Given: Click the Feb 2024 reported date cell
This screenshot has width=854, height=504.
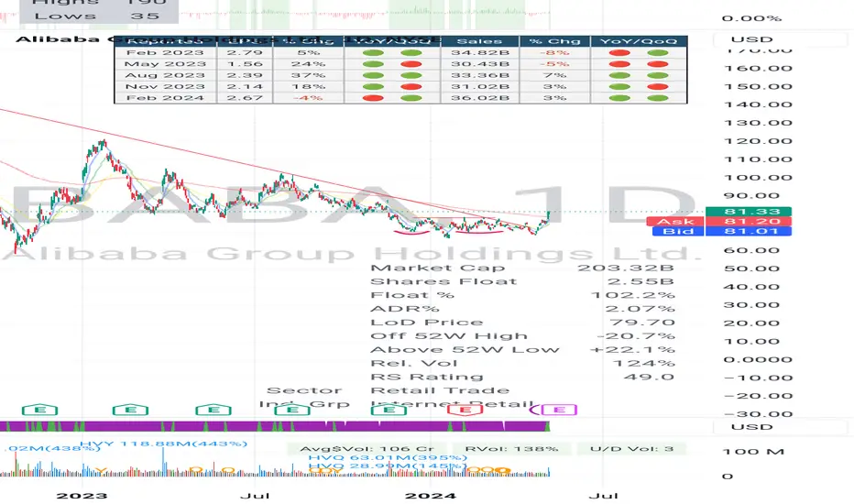Looking at the screenshot, I should click(x=165, y=98).
